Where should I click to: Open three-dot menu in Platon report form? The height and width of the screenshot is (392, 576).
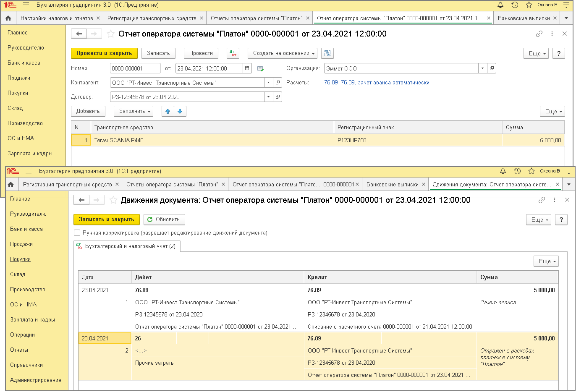point(552,34)
